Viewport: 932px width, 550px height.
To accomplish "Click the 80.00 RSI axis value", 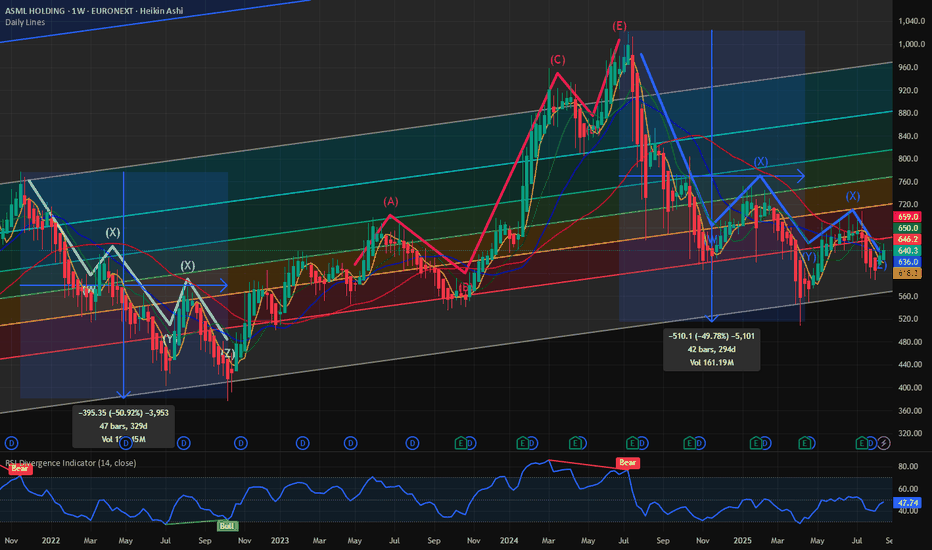I will click(x=908, y=467).
